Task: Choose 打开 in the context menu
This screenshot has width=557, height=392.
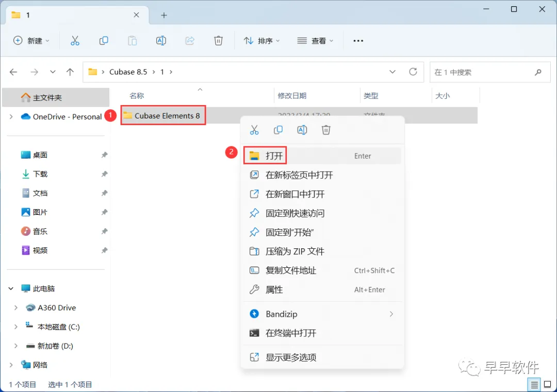Action: pos(322,156)
